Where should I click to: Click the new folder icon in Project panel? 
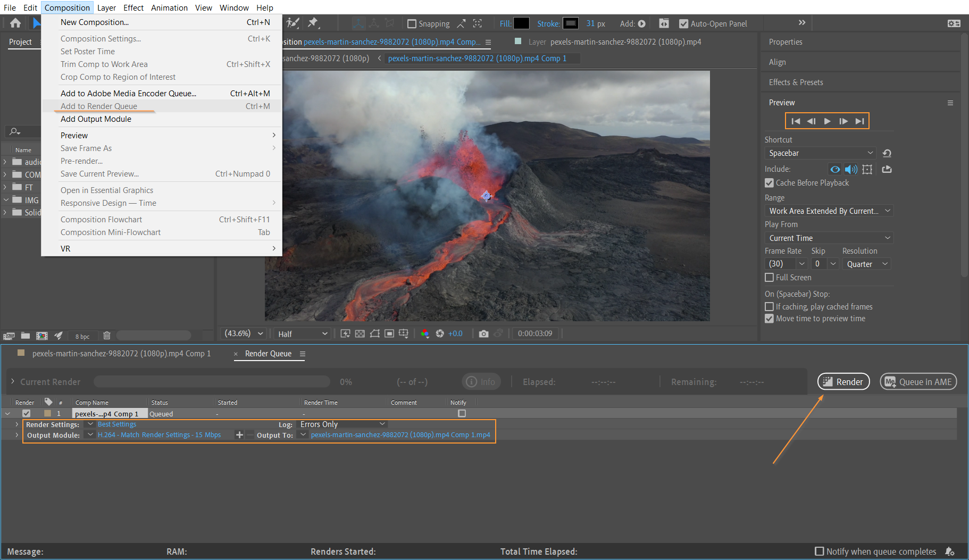26,336
